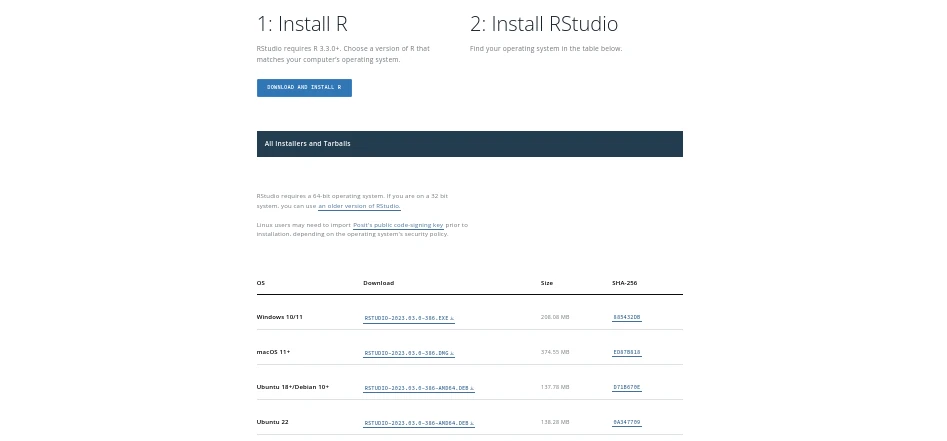Click the 'RStudio requires R 3.3.0+' paragraph
947x441 pixels.
coord(343,54)
